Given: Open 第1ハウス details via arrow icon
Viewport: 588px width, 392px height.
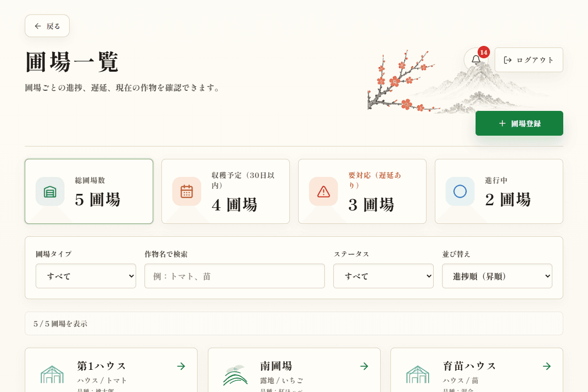Looking at the screenshot, I should tap(181, 366).
